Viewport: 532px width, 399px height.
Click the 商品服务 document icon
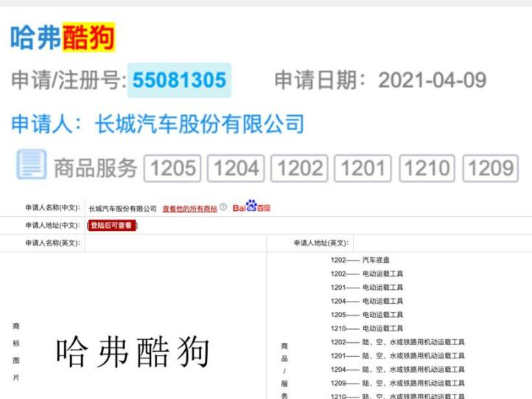click(32, 164)
